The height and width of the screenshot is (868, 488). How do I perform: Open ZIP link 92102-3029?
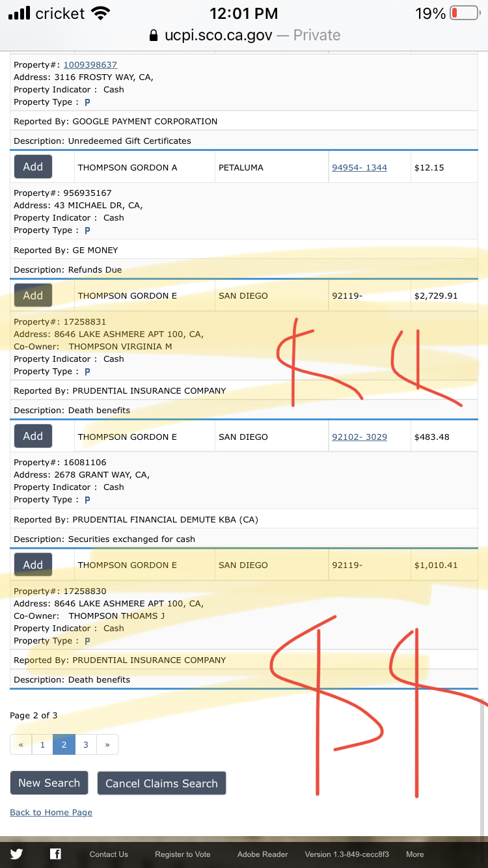click(x=359, y=437)
